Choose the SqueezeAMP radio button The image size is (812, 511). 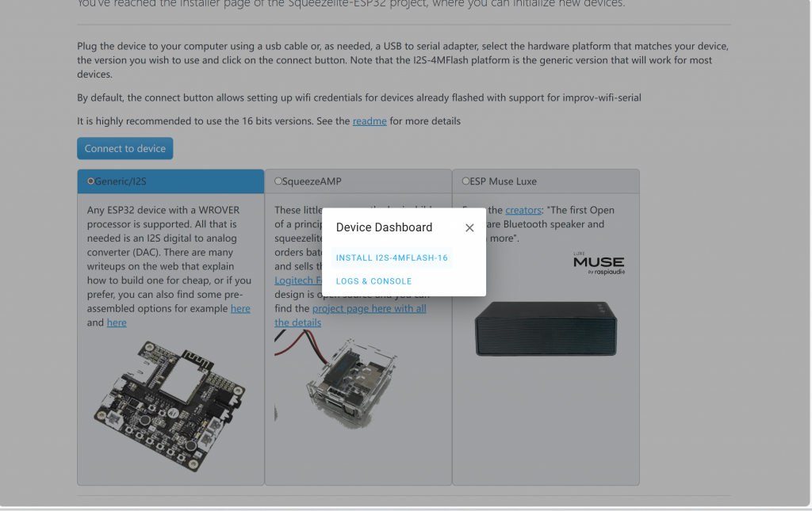click(278, 181)
